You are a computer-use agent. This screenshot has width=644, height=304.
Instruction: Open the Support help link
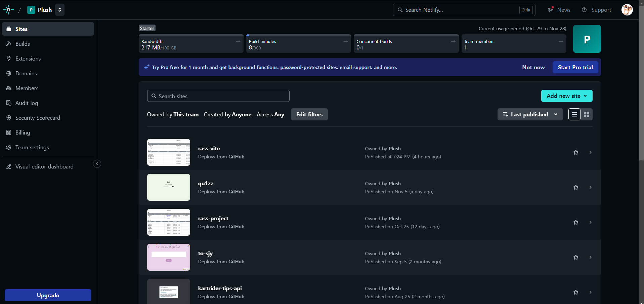(x=596, y=10)
